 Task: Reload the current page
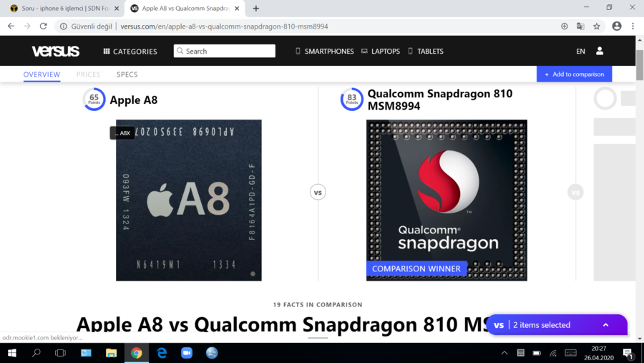(43, 26)
